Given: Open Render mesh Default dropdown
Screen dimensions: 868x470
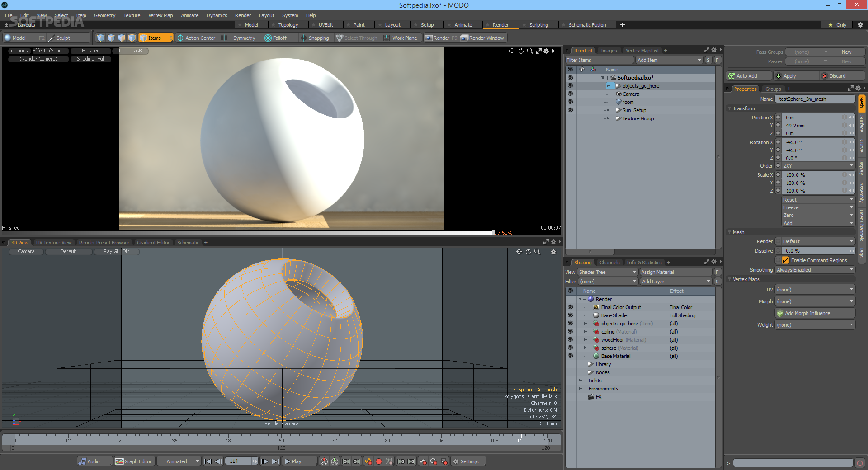Looking at the screenshot, I should [x=818, y=241].
